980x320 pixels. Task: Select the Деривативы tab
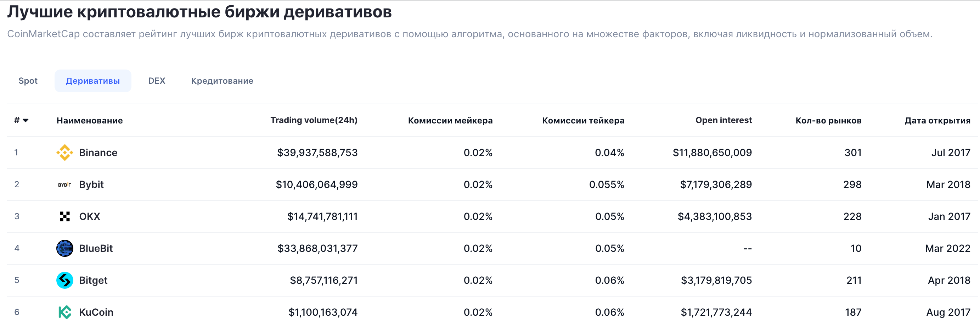(93, 81)
